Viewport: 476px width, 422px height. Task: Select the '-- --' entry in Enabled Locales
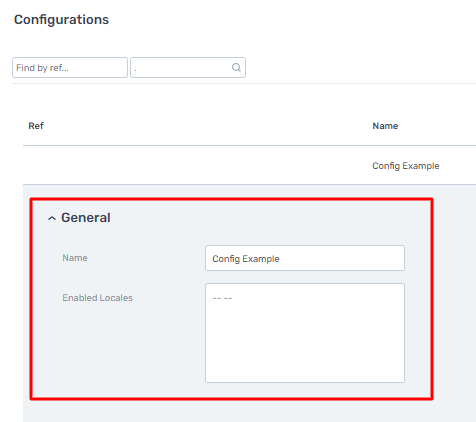(222, 298)
